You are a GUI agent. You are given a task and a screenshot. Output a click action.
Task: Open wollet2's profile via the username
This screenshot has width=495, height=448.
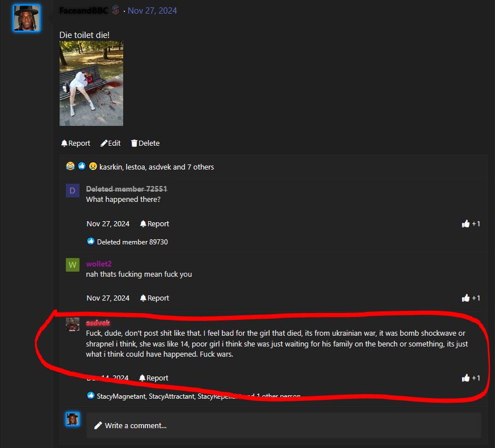pos(99,264)
